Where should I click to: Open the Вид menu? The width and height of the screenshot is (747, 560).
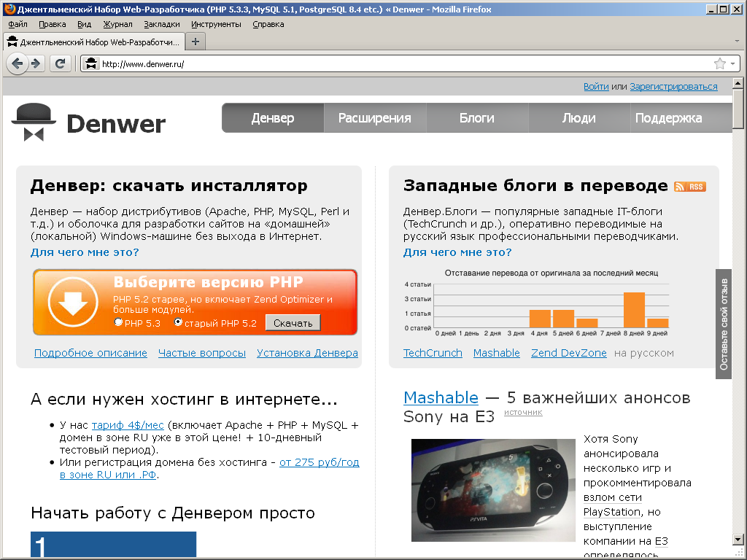pyautogui.click(x=85, y=24)
